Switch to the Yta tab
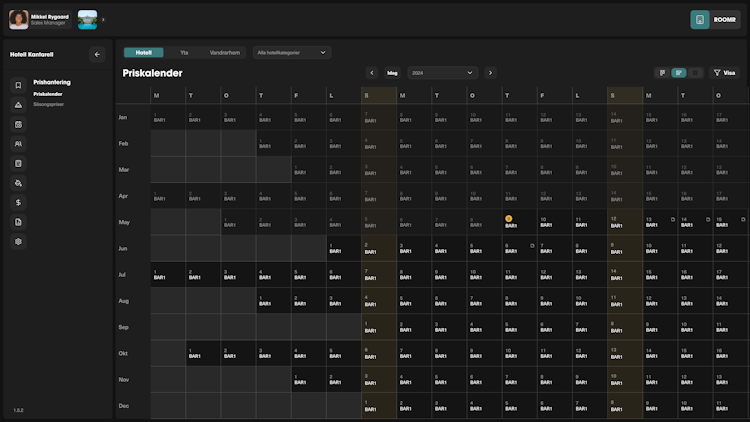 (x=184, y=52)
